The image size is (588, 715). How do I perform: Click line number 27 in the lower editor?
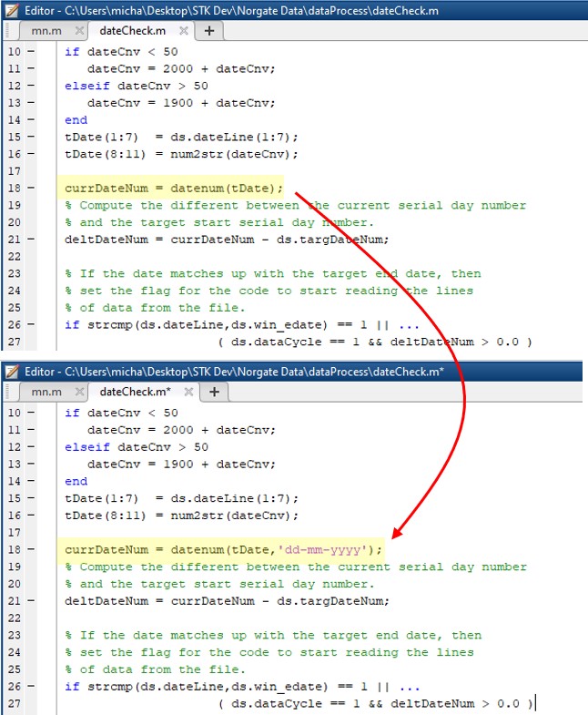click(13, 703)
